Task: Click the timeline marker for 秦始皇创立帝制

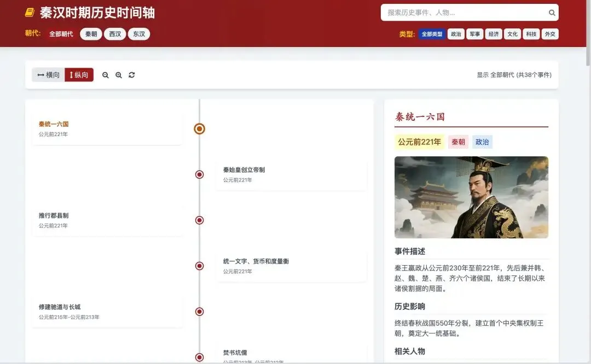Action: (199, 175)
